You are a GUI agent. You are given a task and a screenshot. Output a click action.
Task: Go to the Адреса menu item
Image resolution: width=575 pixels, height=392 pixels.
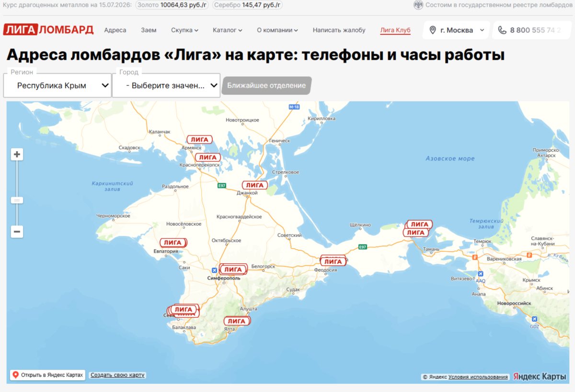[115, 30]
